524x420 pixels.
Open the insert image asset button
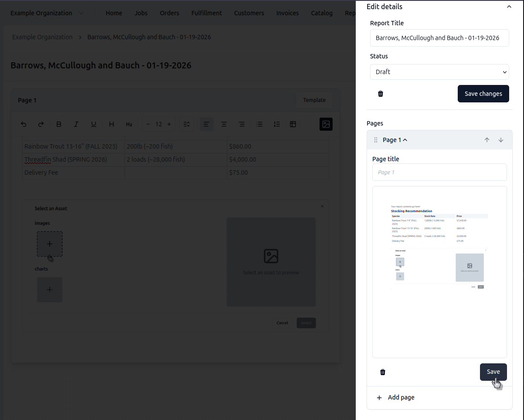pos(326,124)
